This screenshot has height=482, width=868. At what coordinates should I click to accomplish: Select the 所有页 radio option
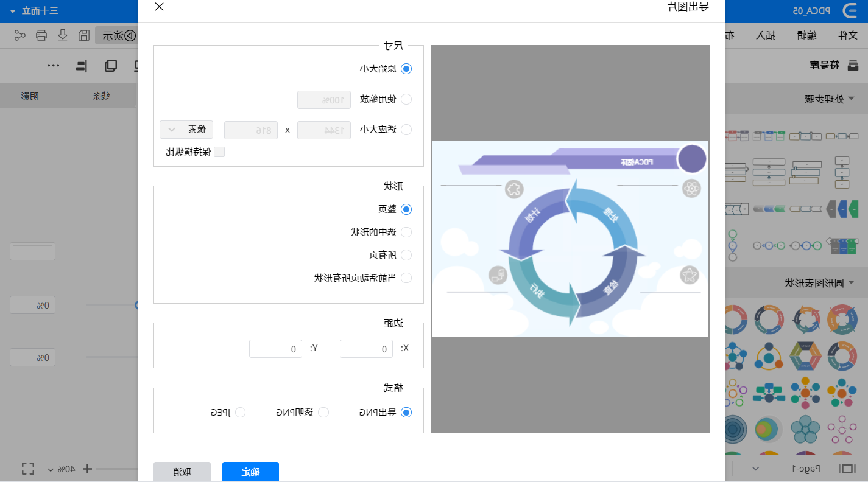click(x=406, y=254)
